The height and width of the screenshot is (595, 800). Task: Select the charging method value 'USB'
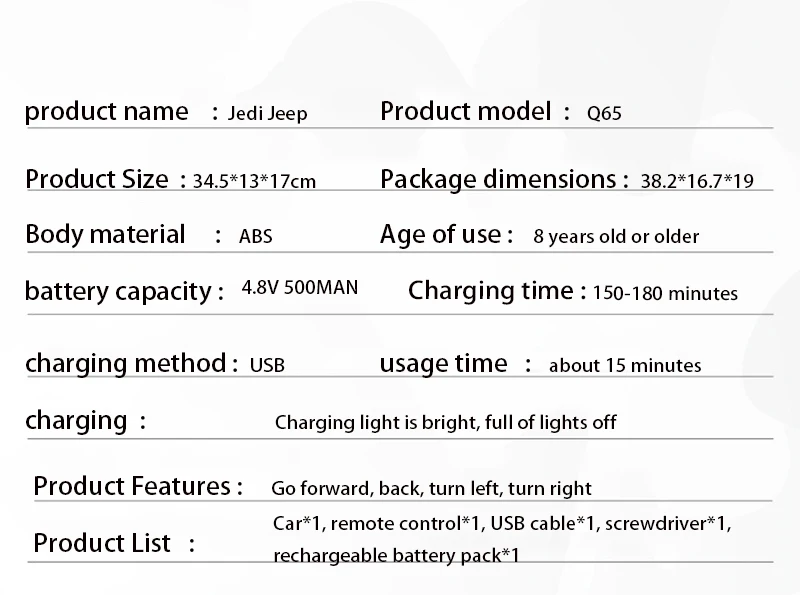coord(267,365)
